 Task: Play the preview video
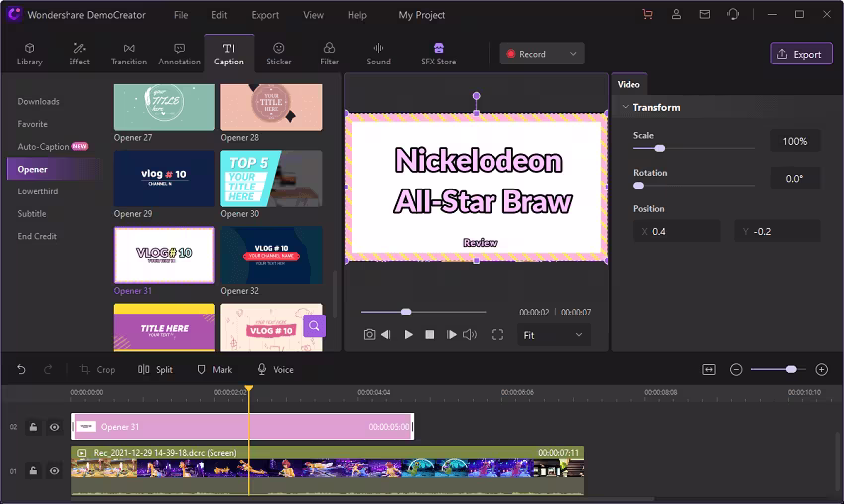[x=408, y=335]
